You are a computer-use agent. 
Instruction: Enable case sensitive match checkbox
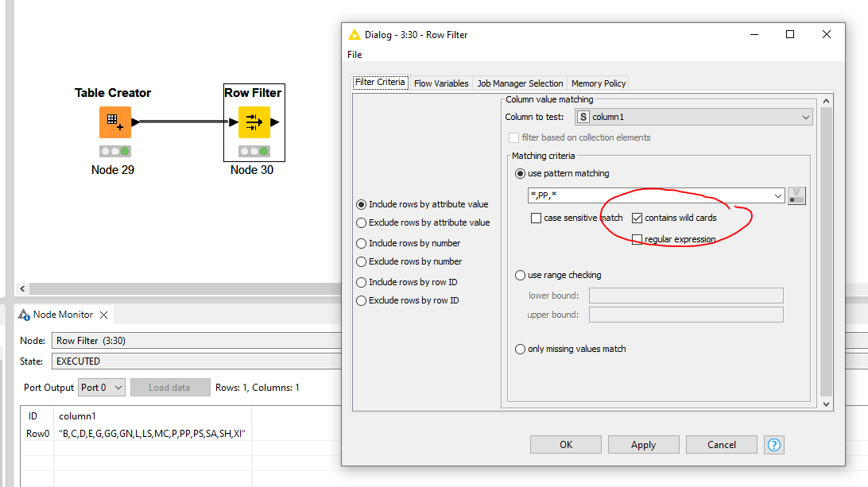pos(537,218)
